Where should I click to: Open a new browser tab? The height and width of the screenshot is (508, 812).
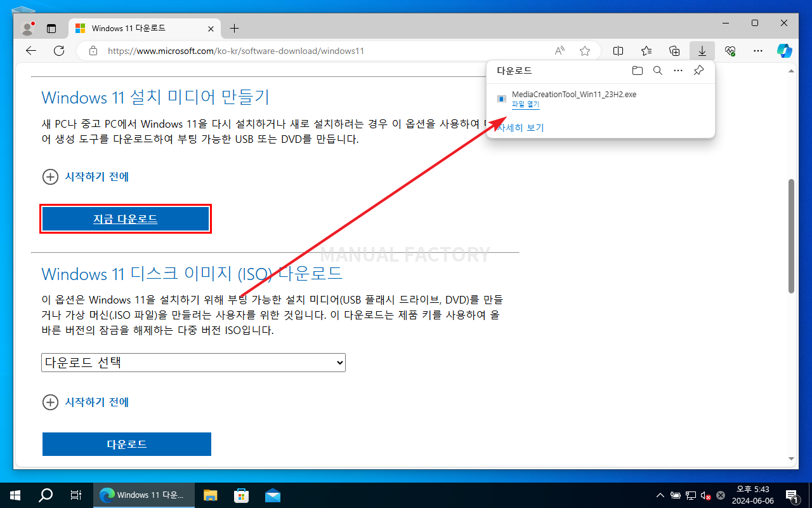point(234,29)
